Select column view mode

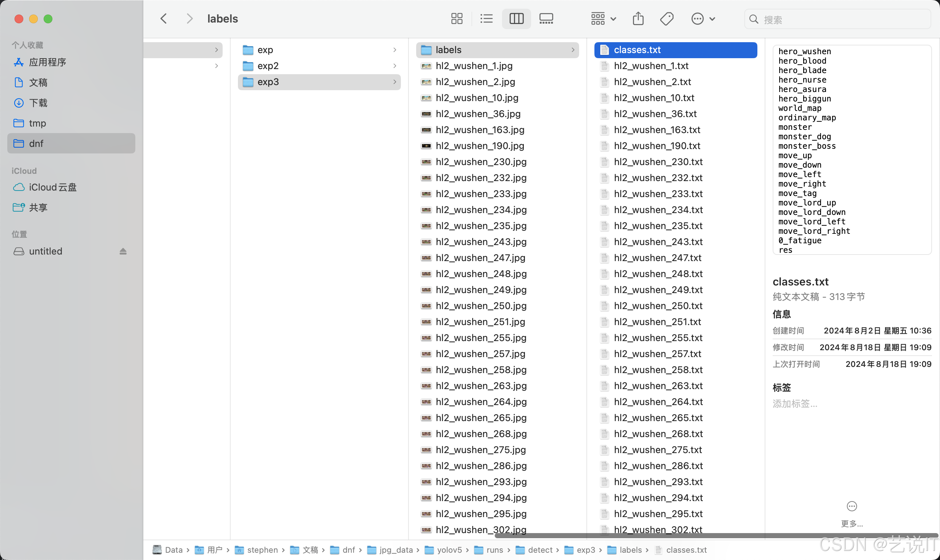[x=516, y=19]
